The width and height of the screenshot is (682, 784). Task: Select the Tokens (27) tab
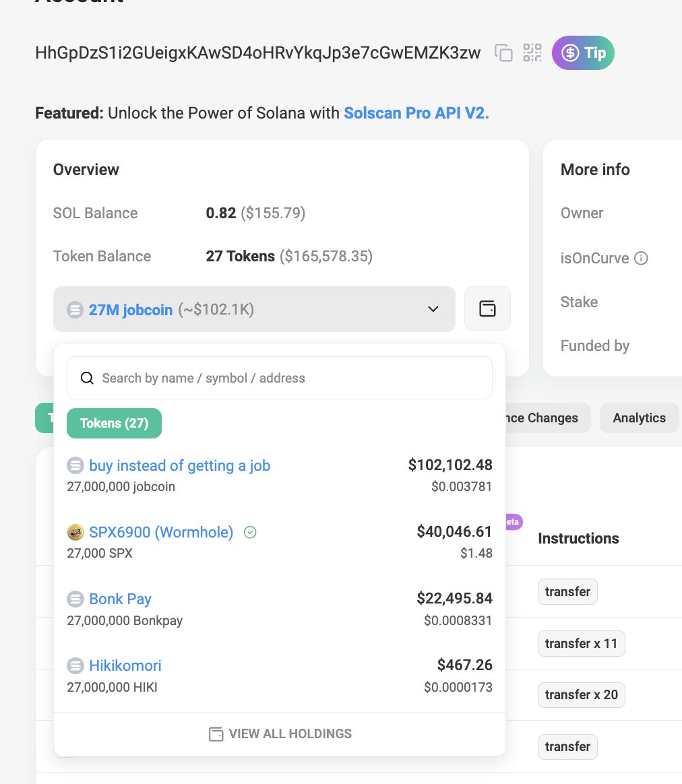point(114,423)
